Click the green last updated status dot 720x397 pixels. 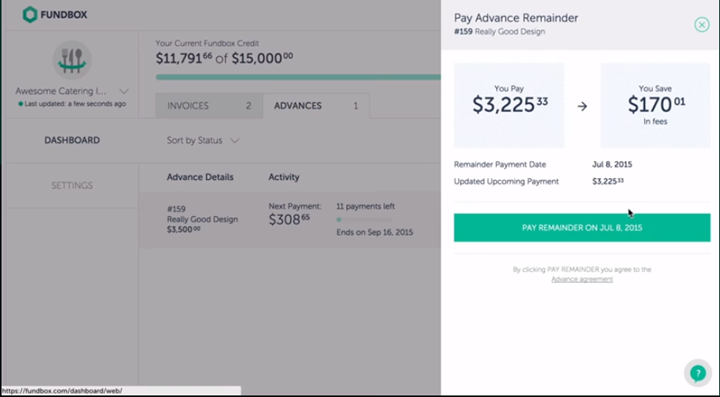[21, 104]
